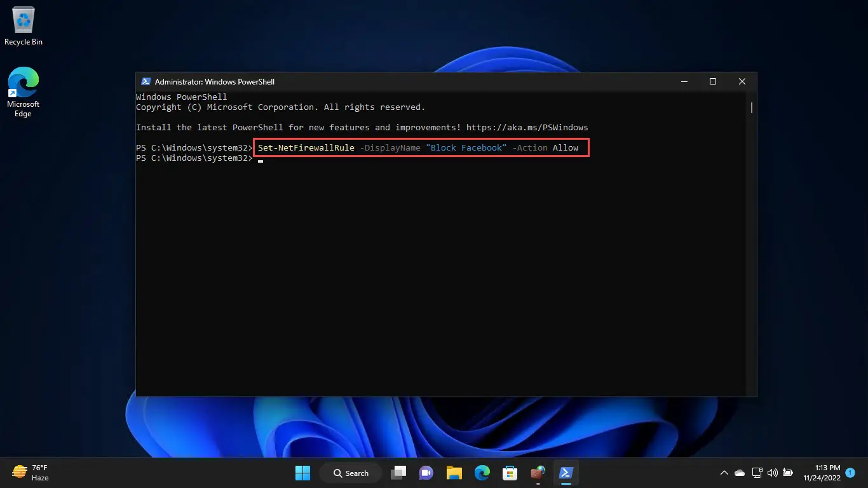Open the volume speaker control
The image size is (868, 488).
[772, 473]
